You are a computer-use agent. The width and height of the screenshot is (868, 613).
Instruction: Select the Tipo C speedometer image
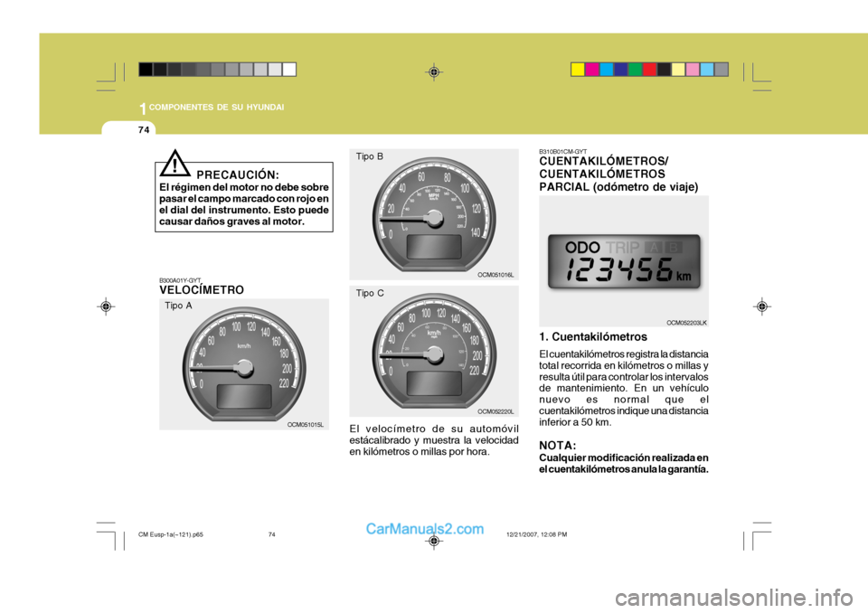(434, 351)
